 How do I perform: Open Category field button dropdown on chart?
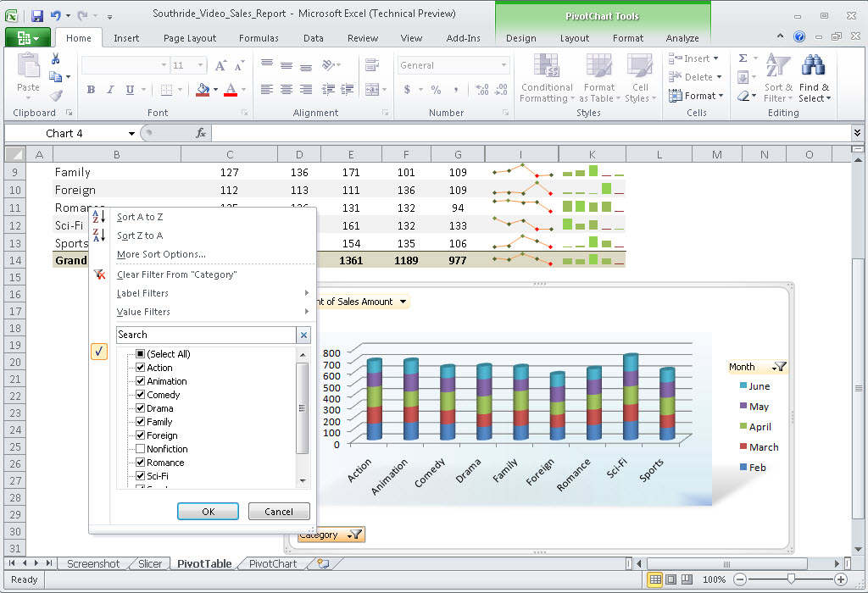[355, 535]
